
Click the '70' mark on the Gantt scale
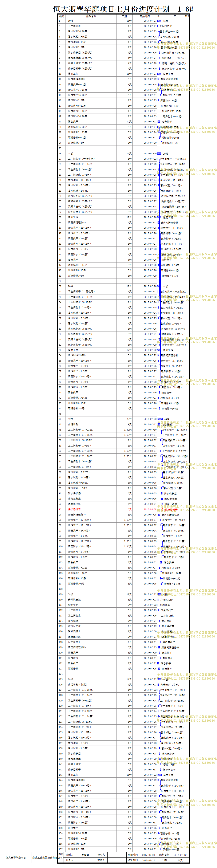[175, 16]
